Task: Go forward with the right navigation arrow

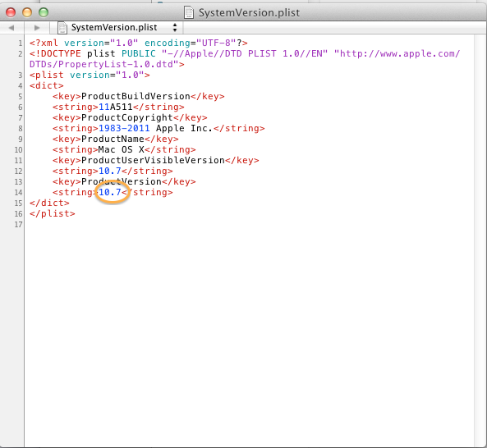Action: tap(37, 28)
